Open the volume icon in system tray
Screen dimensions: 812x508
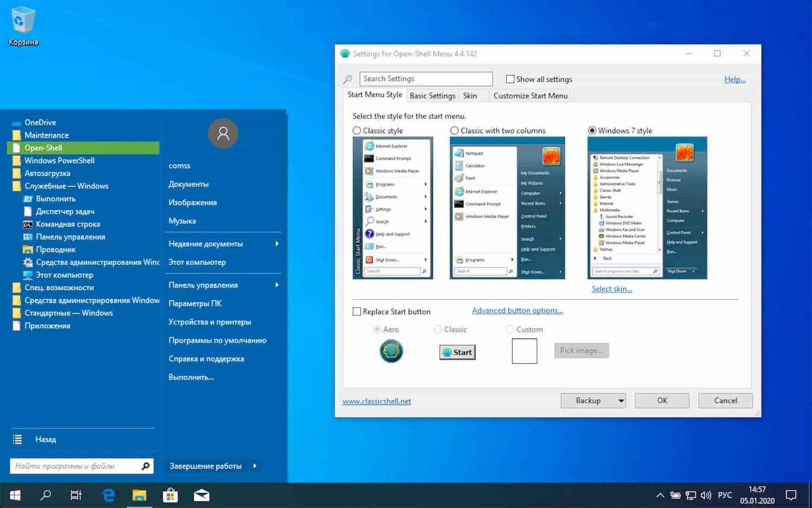pyautogui.click(x=705, y=495)
